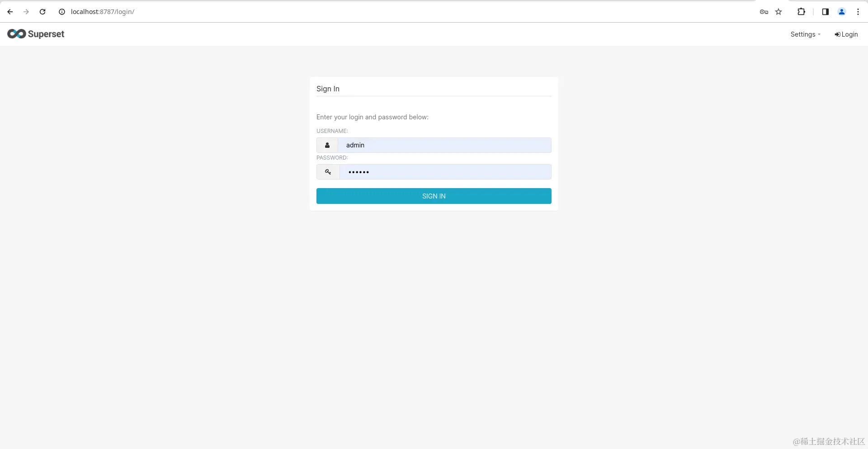Open the browser profile avatar
This screenshot has height=449, width=868.
pos(842,12)
